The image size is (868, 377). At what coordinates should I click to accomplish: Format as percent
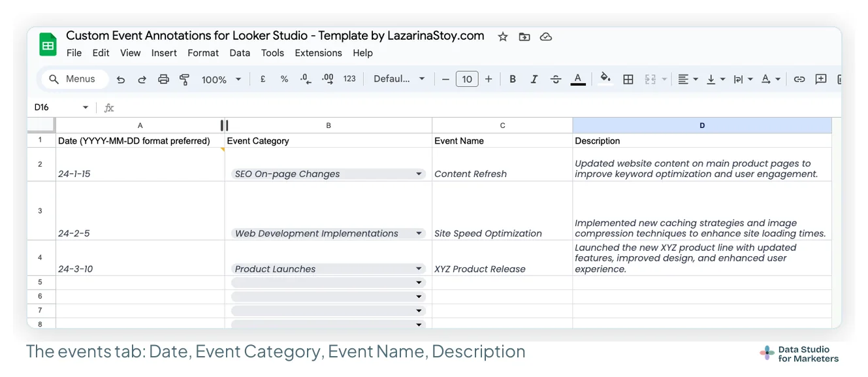point(284,79)
